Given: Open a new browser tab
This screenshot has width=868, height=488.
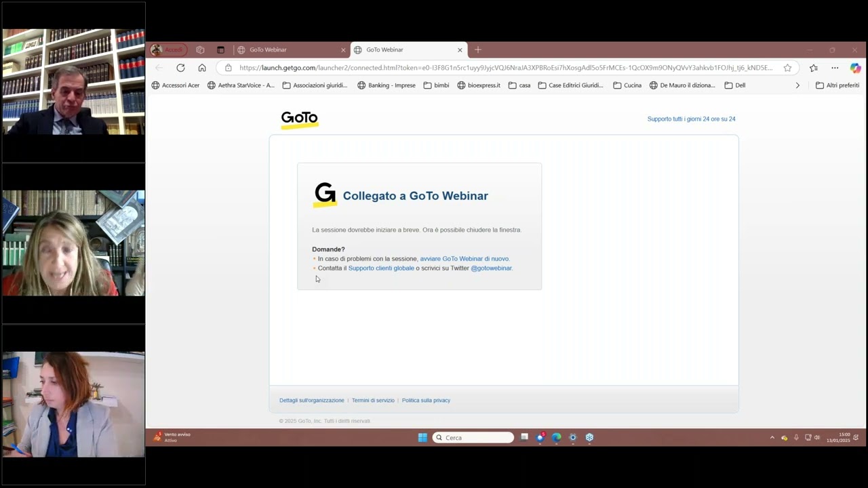Looking at the screenshot, I should pos(478,49).
